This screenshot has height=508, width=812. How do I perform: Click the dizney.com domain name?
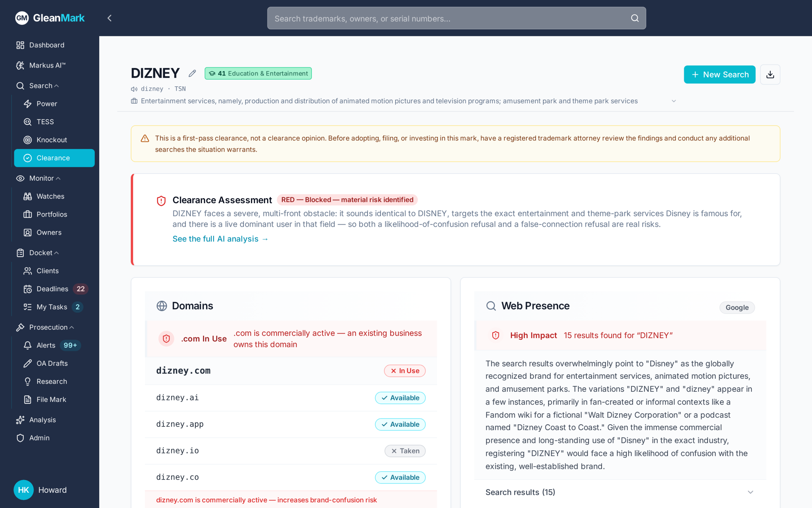click(183, 371)
